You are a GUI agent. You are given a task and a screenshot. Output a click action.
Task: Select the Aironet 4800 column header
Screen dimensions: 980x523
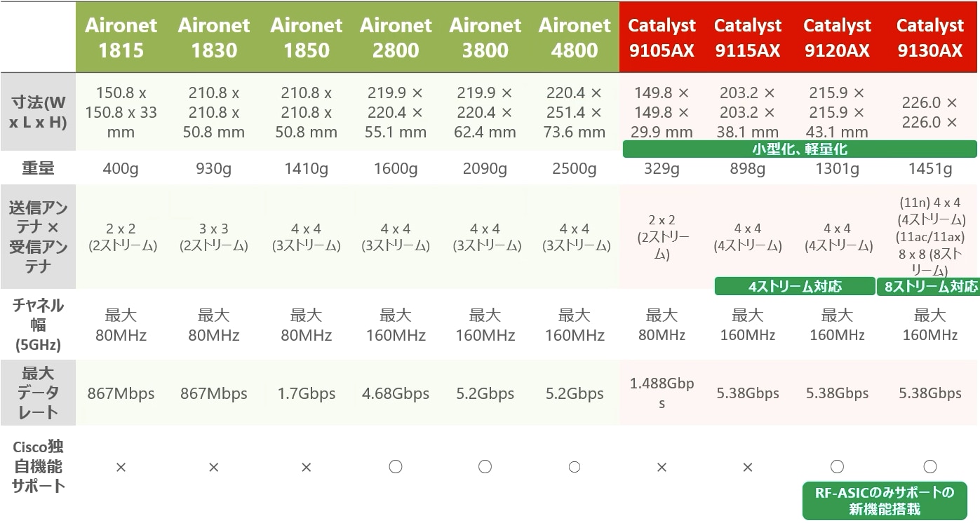575,37
